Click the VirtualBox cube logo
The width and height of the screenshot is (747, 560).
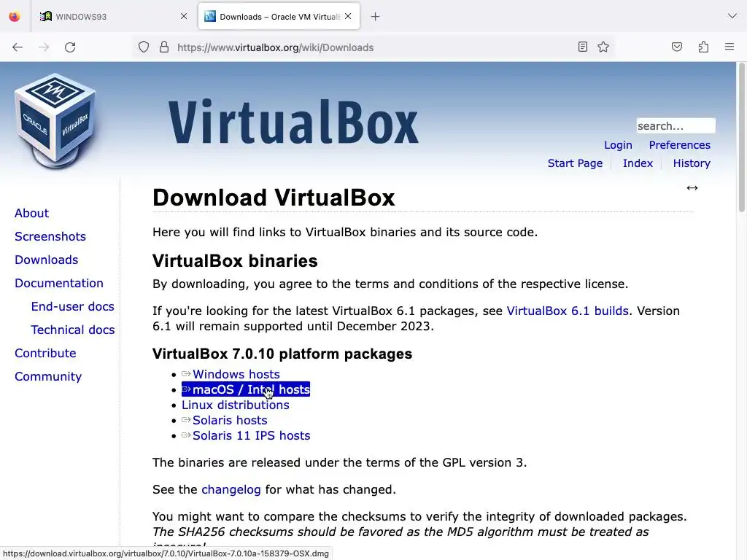(x=55, y=121)
